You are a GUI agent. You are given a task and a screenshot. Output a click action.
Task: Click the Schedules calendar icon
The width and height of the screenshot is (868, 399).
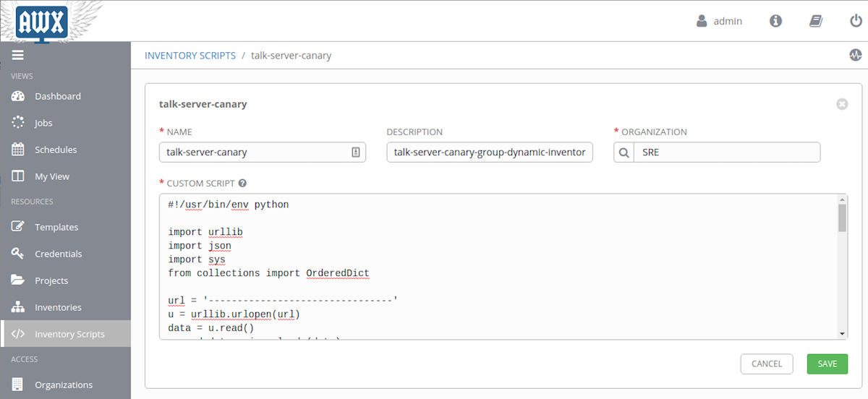coord(18,150)
